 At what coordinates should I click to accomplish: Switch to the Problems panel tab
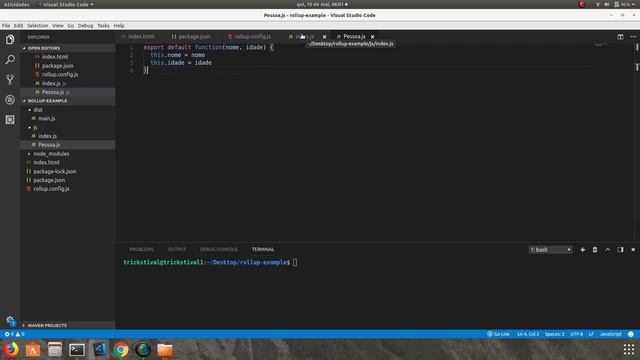tap(141, 249)
